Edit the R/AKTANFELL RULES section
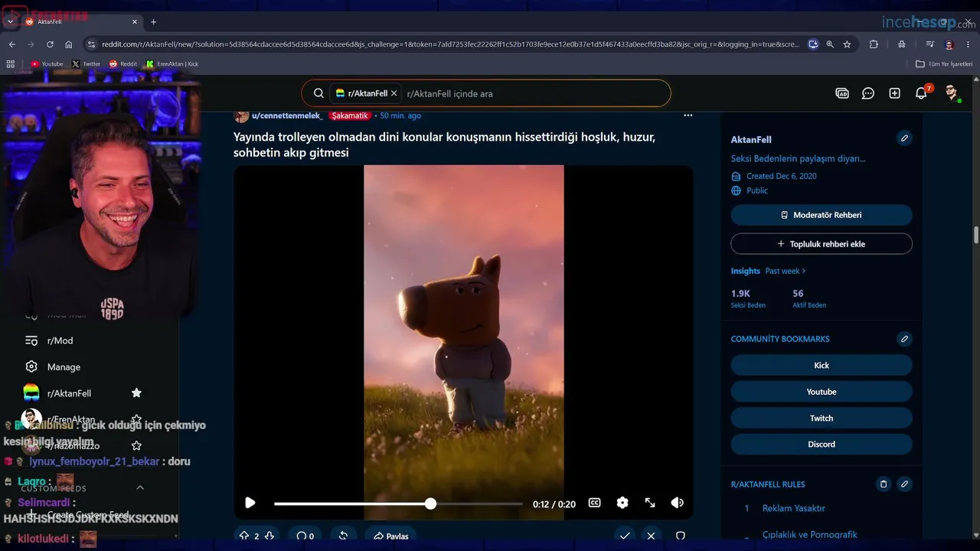980x551 pixels. click(x=904, y=484)
